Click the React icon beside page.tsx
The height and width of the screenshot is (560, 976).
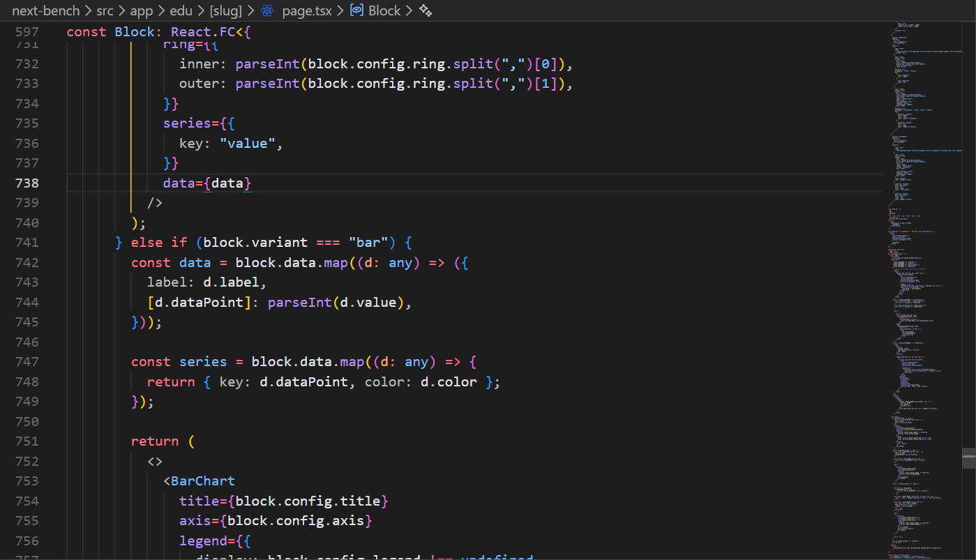tap(267, 10)
